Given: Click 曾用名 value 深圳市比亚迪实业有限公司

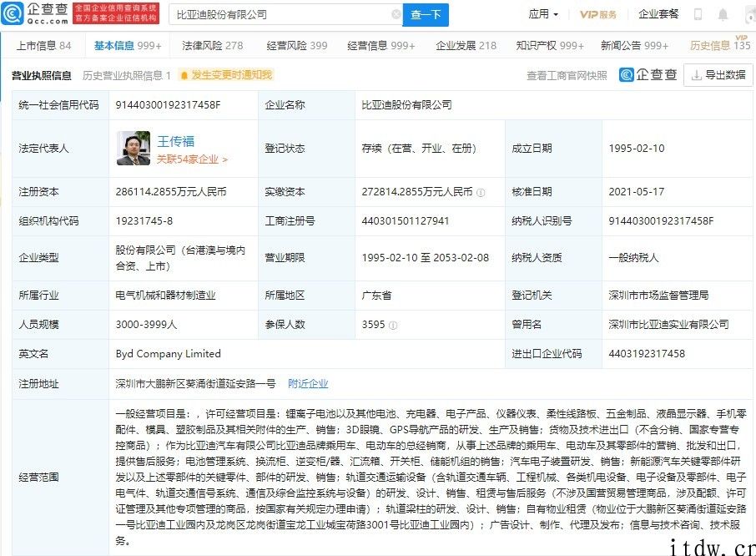Looking at the screenshot, I should (668, 325).
